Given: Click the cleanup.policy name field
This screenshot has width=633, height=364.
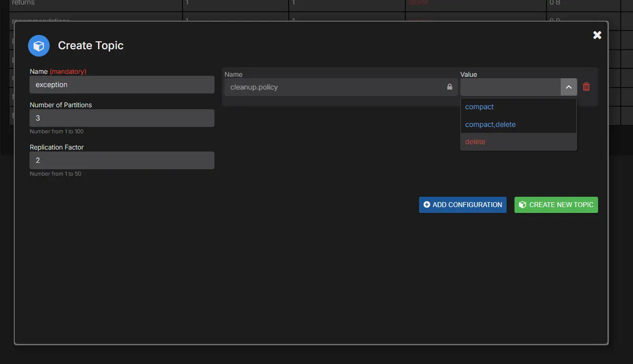Looking at the screenshot, I should (339, 87).
